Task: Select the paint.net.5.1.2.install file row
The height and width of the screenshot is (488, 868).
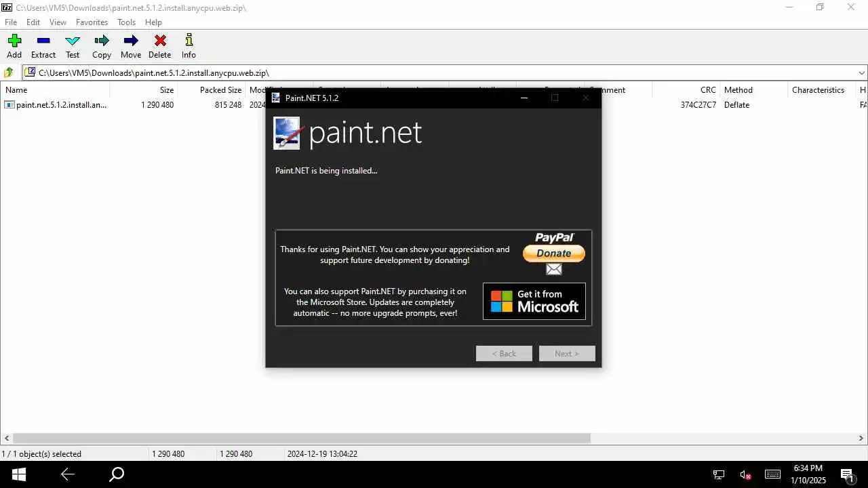Action: (55, 105)
